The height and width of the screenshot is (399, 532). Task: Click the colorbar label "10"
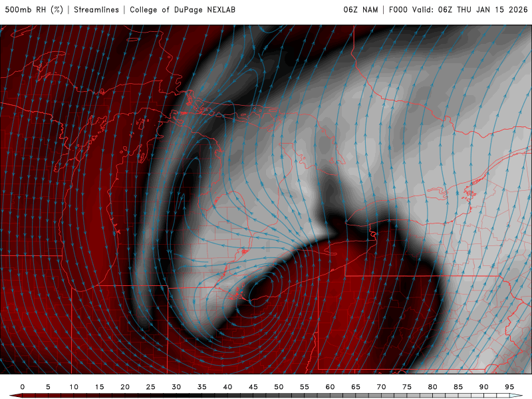click(74, 387)
